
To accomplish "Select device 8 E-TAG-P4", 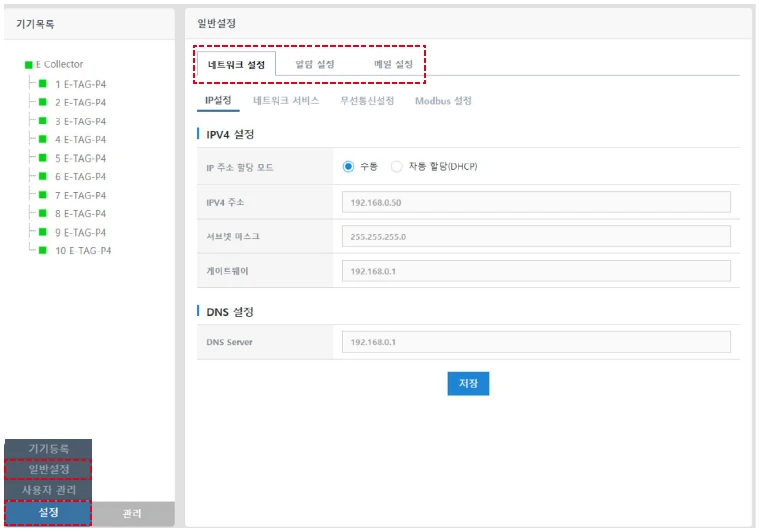I will point(80,214).
